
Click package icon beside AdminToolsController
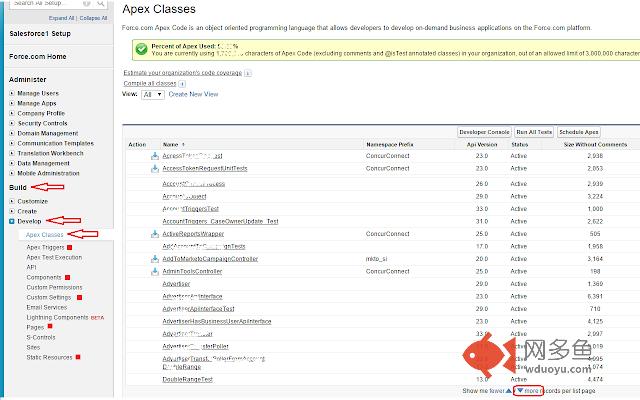click(x=155, y=271)
